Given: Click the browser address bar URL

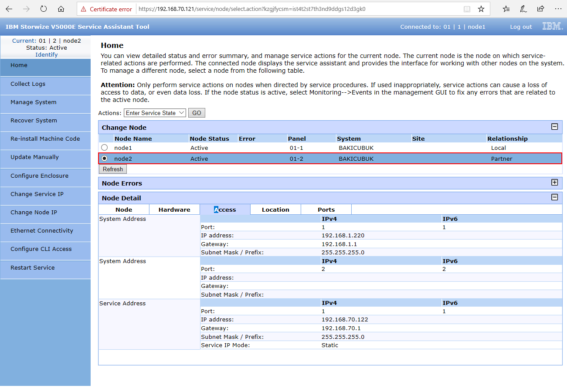Looking at the screenshot, I should click(252, 9).
